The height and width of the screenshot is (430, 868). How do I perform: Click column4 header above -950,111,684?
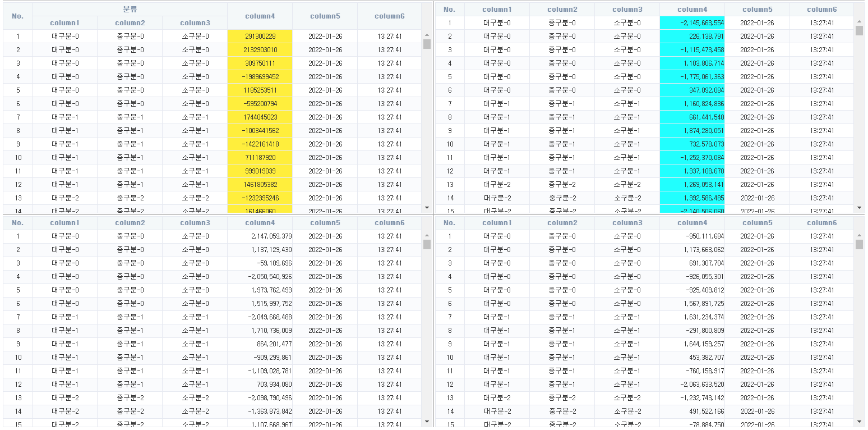692,223
